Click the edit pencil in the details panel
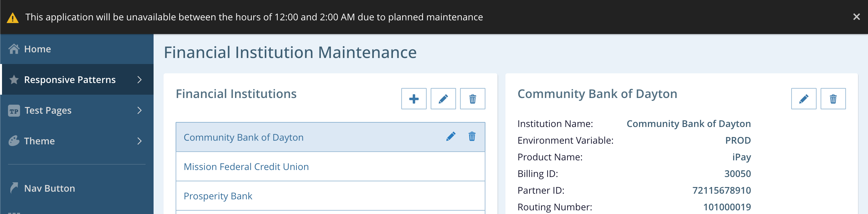The image size is (868, 214). (804, 99)
